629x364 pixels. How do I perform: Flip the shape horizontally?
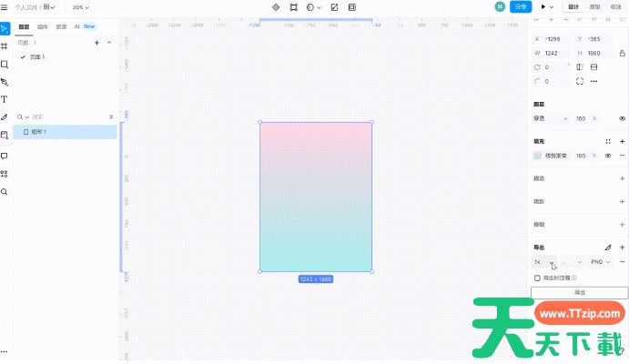(x=580, y=67)
